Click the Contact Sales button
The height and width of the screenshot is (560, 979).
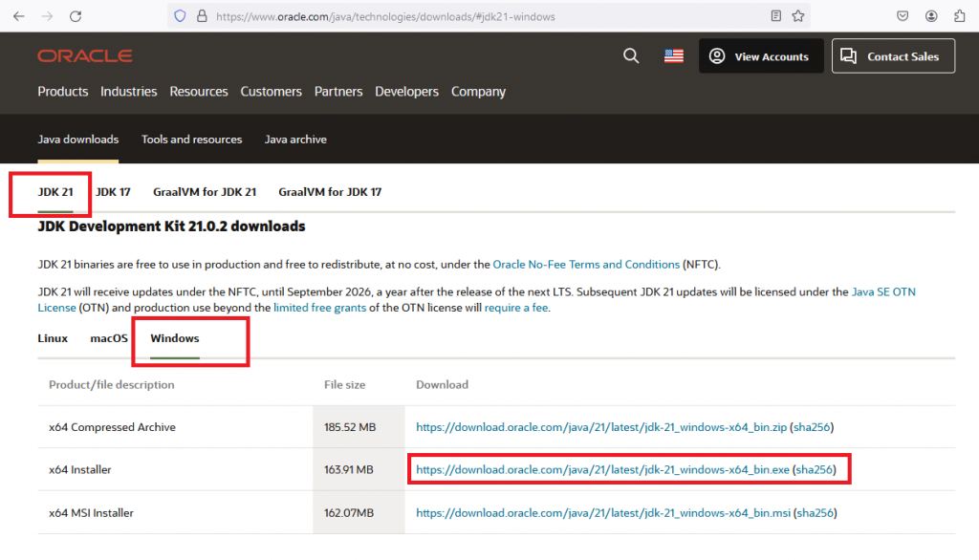tap(893, 56)
